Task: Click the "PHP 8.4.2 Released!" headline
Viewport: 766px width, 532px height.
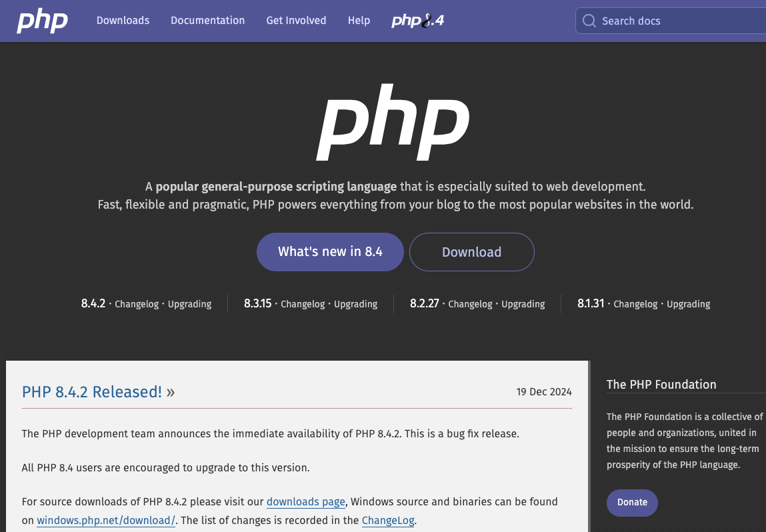Action: pos(91,392)
